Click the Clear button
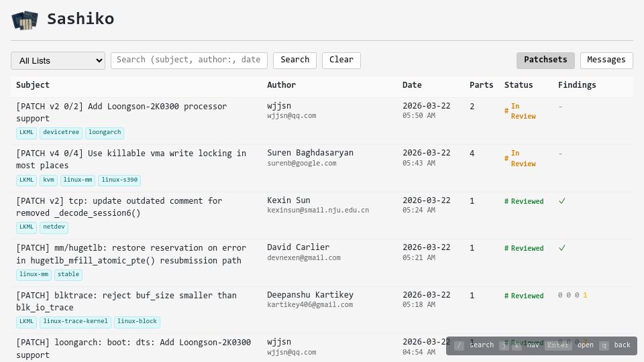This screenshot has width=644, height=362. pos(341,60)
